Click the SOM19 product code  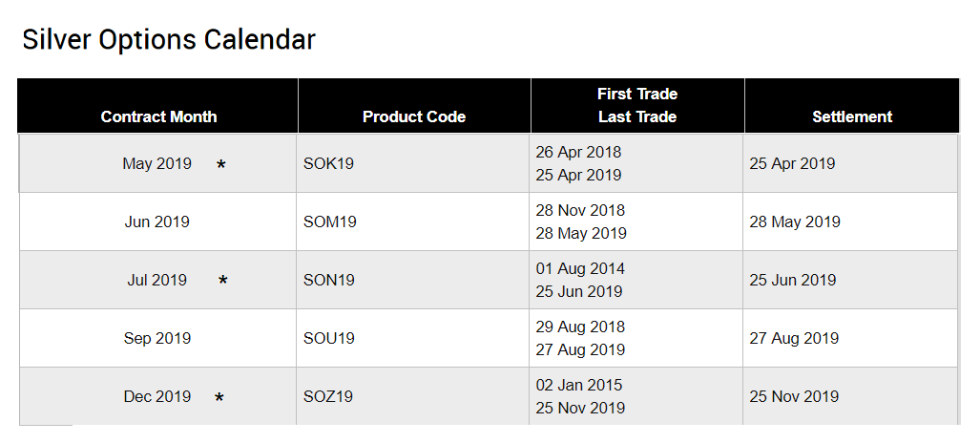click(x=330, y=222)
